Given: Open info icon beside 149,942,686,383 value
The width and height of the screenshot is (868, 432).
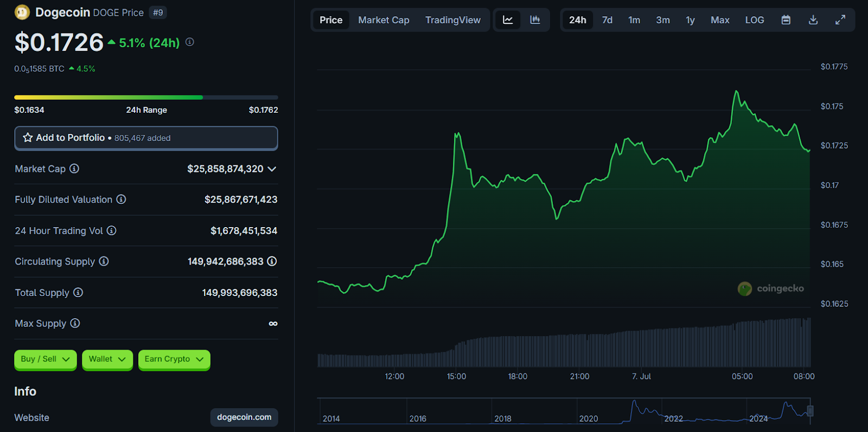Looking at the screenshot, I should coord(272,261).
